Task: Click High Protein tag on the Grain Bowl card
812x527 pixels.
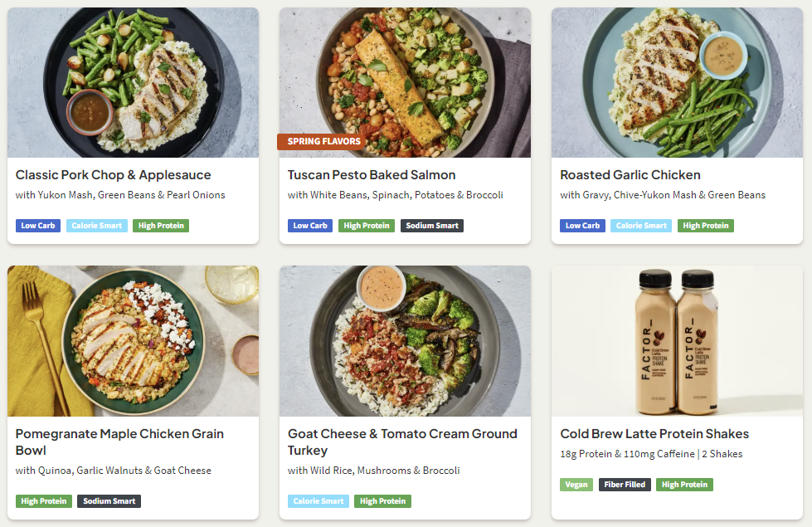Action: click(x=44, y=501)
